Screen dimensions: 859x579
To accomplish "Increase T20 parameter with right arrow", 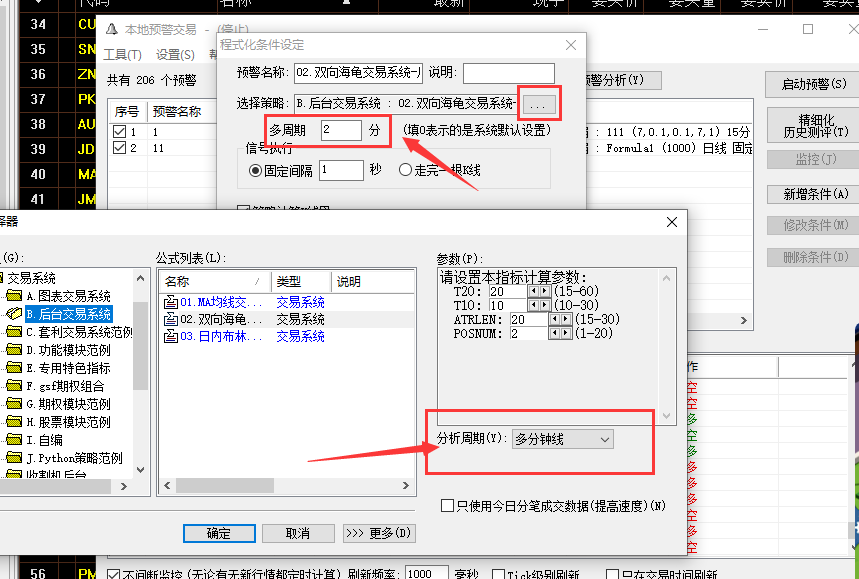I will [x=545, y=291].
